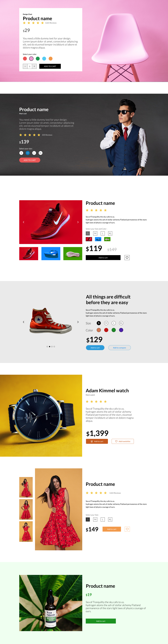Screen dimensions: 168x644
Task: Go to next sneaker image with right arrow
Action: (x=78, y=222)
